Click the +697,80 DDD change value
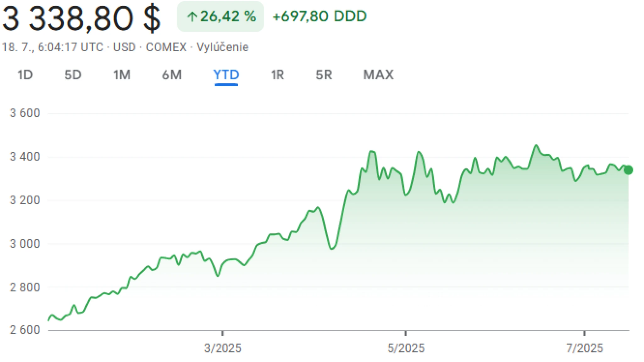Viewport: 644px width, 362px height. (319, 16)
